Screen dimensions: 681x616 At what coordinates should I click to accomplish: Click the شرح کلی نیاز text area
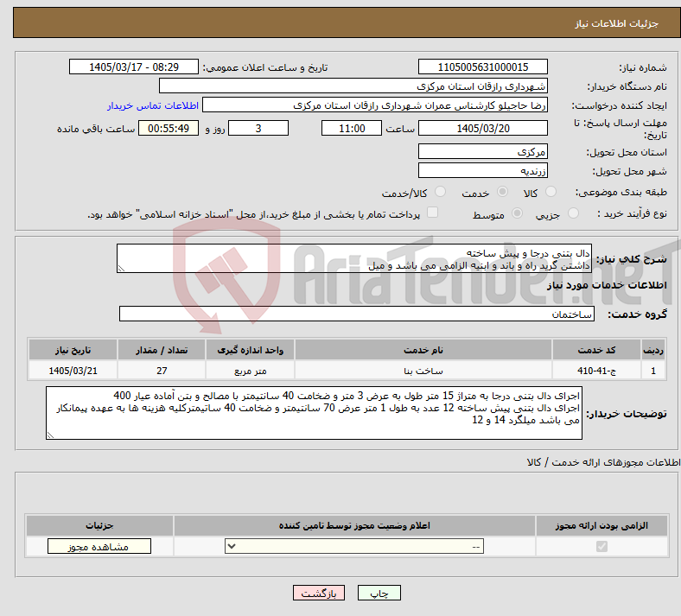(x=354, y=258)
